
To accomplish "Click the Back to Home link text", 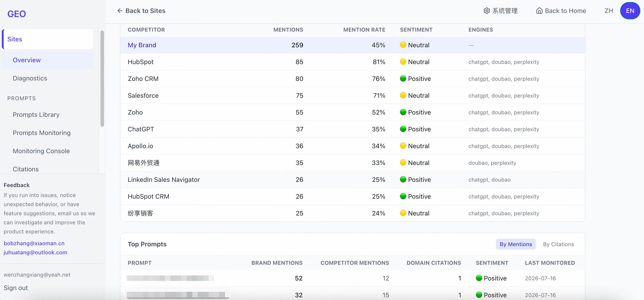I will (x=565, y=11).
